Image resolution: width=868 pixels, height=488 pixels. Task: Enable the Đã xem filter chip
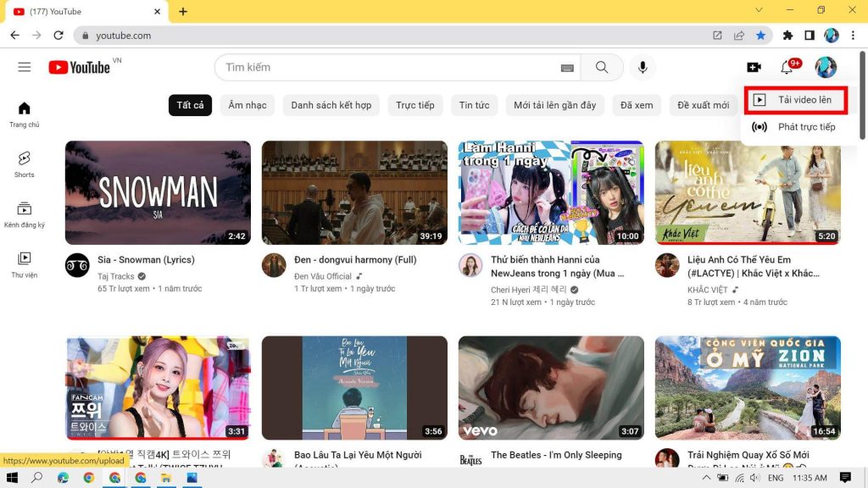pyautogui.click(x=637, y=105)
